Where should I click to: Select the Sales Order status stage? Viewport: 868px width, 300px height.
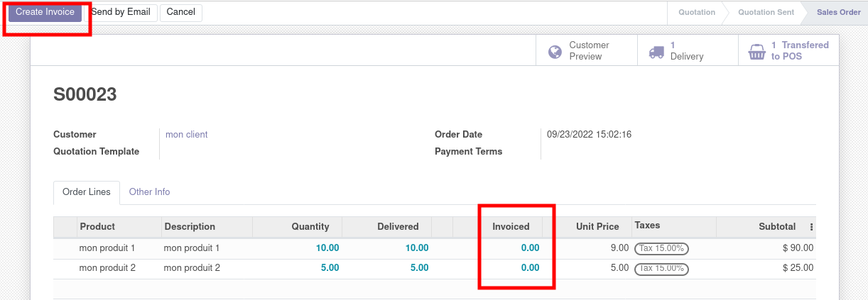[838, 12]
